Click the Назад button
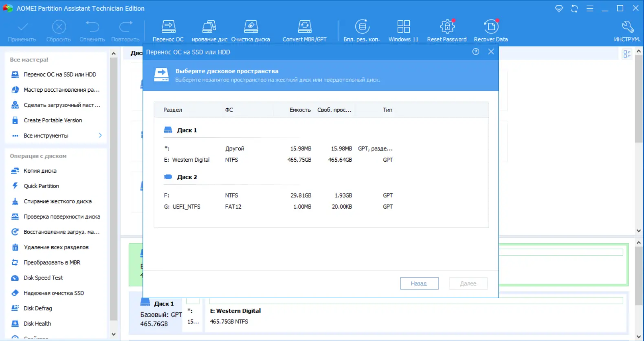 tap(419, 284)
